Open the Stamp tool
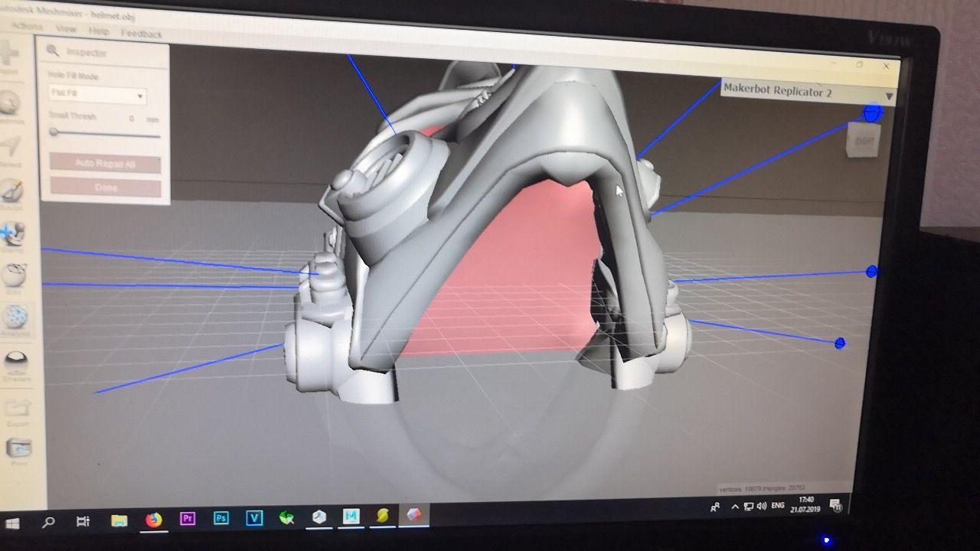 click(x=12, y=235)
